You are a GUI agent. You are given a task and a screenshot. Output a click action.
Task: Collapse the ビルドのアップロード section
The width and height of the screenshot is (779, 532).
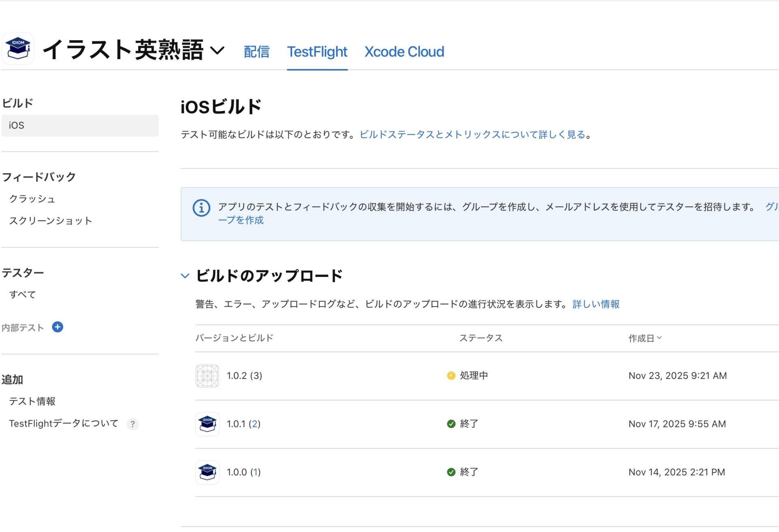click(185, 276)
